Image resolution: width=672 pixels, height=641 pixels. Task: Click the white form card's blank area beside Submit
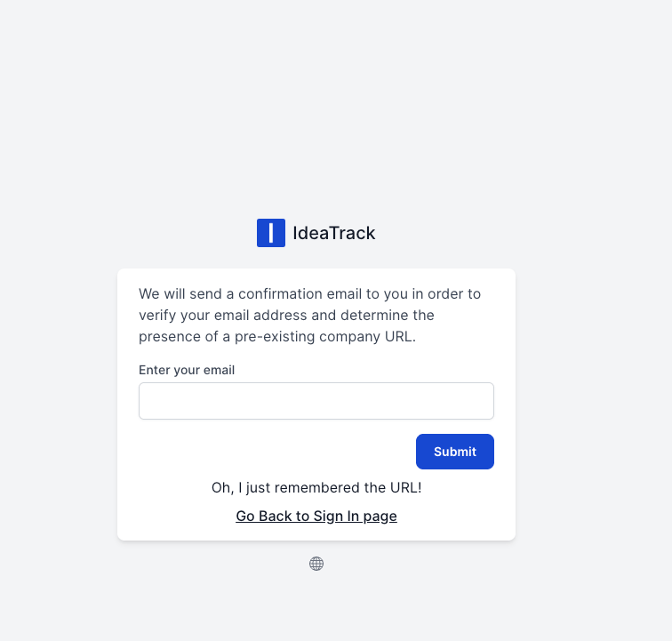click(267, 452)
